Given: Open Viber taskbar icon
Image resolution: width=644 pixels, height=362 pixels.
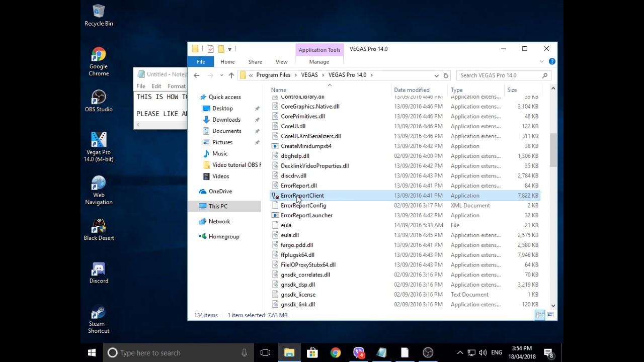Looking at the screenshot, I should coord(359,353).
